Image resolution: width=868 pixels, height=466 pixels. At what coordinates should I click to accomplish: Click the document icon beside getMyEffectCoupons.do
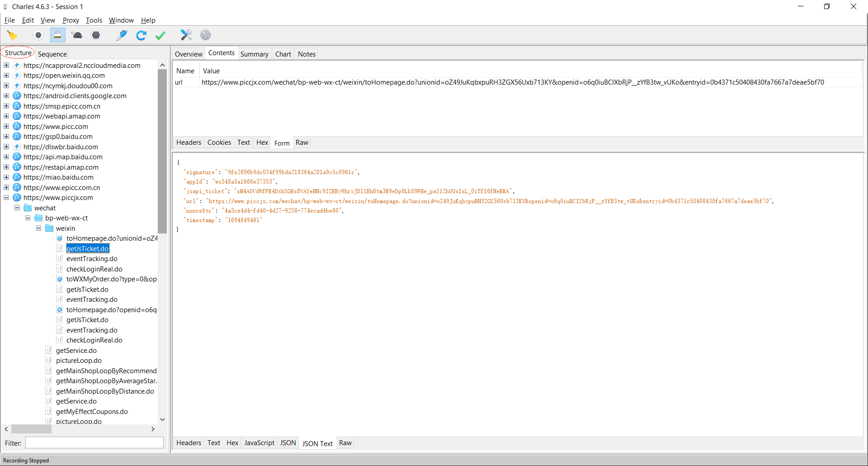point(49,412)
